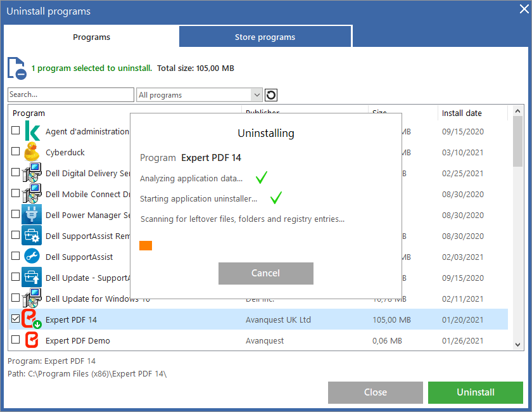The height and width of the screenshot is (412, 532).
Task: Click the orange uninstall progress indicator
Action: pyautogui.click(x=146, y=245)
